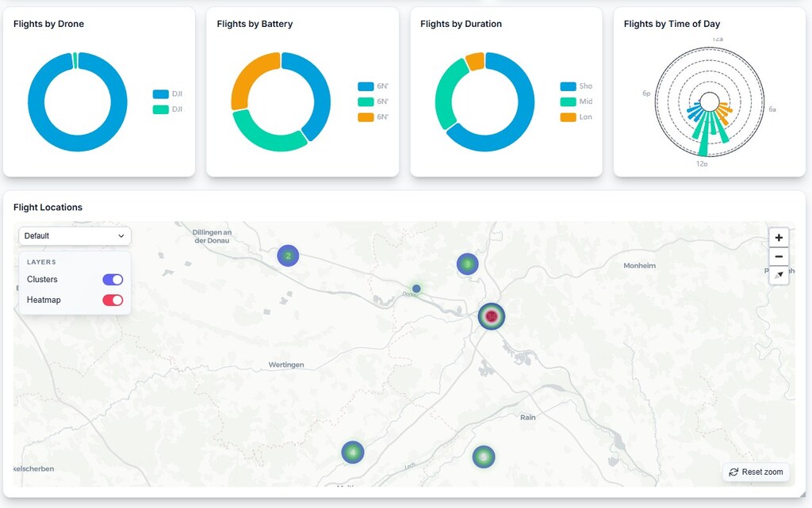Open the cluster marker labeled 5
The width and height of the screenshot is (812, 508).
pyautogui.click(x=484, y=456)
